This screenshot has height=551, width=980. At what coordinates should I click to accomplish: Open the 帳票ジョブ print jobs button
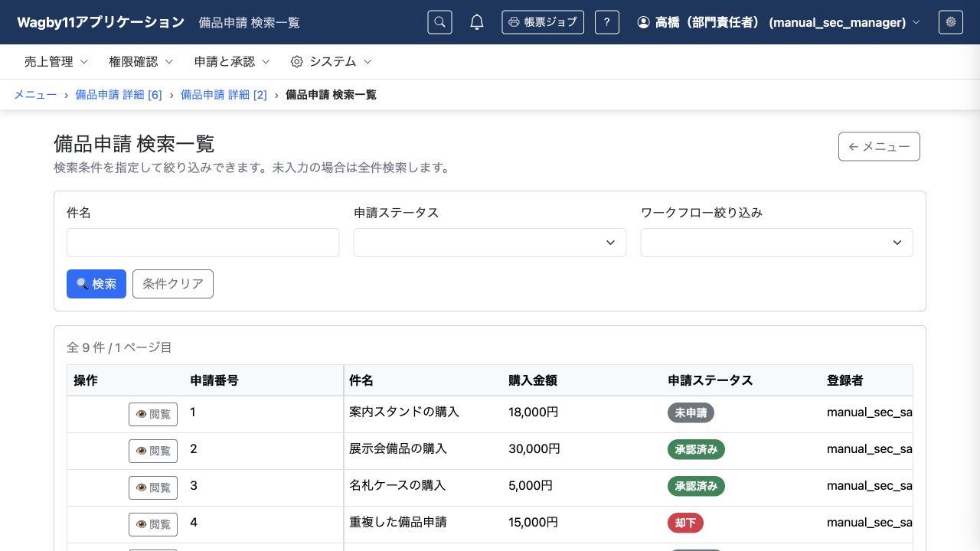(x=543, y=22)
